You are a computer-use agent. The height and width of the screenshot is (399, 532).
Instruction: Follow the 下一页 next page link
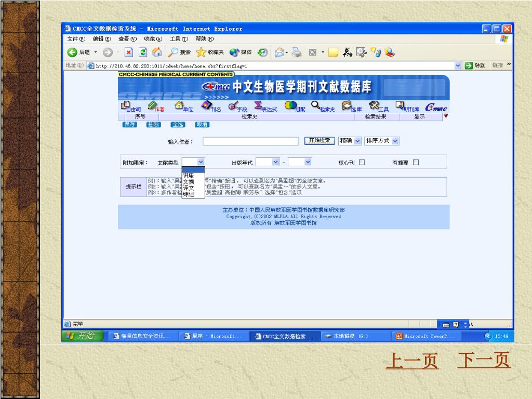484,361
